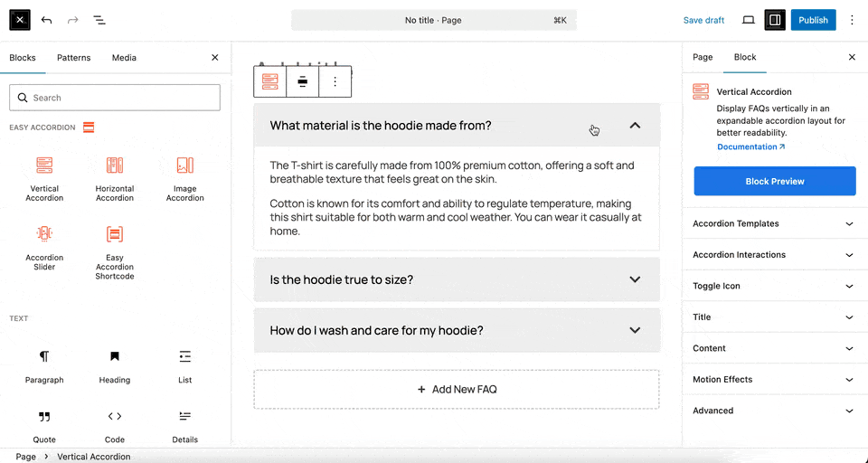Insert the Easy Accordion Shortcode block
868x463 pixels.
(115, 251)
